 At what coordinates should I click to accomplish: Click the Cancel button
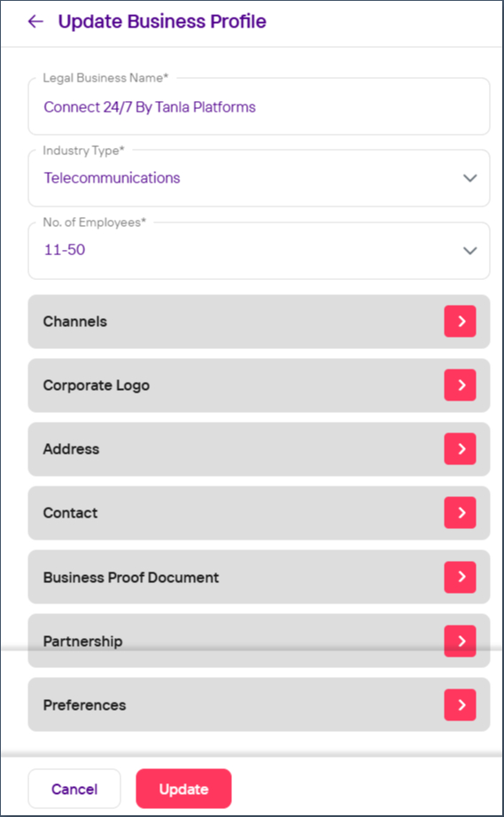(x=74, y=789)
